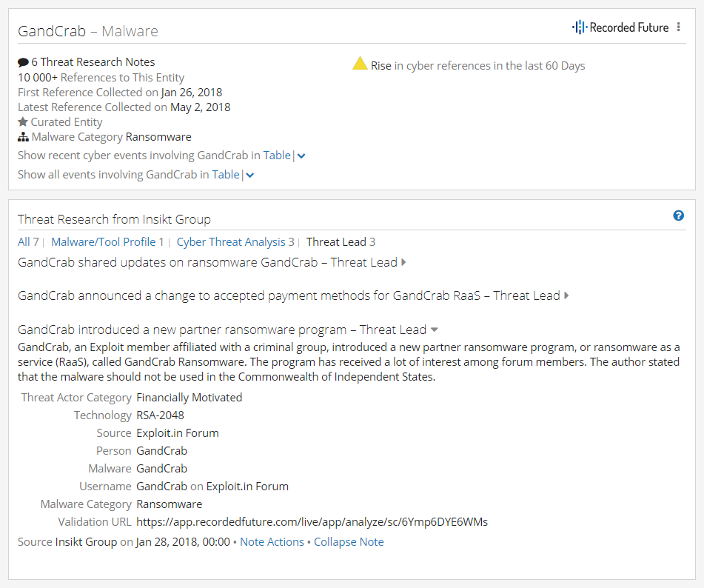Click the Recorded Future logo
Image resolution: width=704 pixels, height=588 pixels.
620,27
